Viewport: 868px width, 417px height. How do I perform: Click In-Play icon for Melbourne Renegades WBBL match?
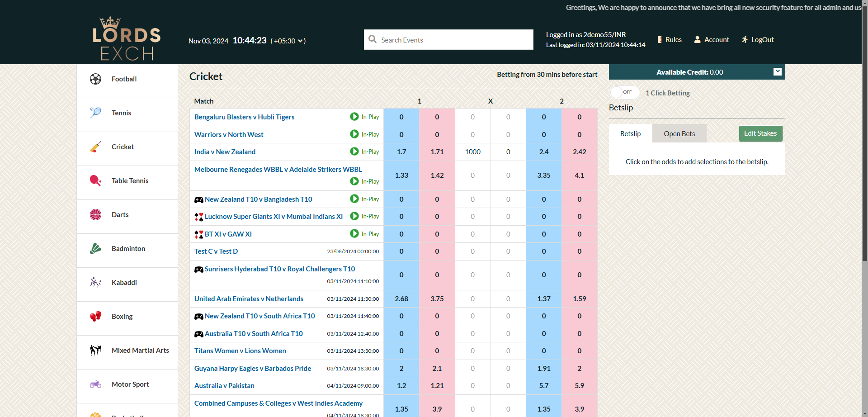point(354,181)
